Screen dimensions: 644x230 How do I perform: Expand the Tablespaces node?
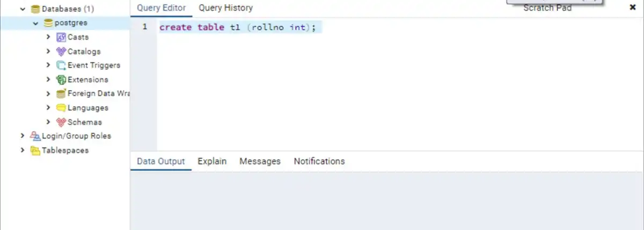pyautogui.click(x=23, y=150)
